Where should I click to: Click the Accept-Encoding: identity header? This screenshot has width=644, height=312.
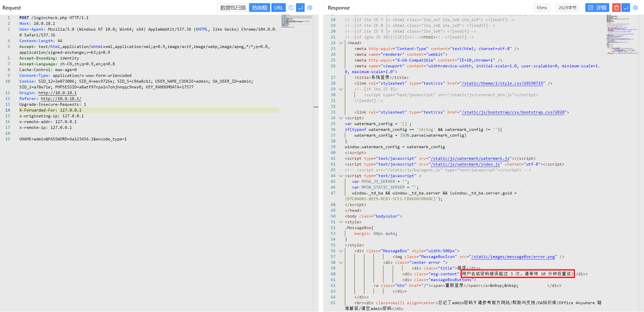pos(49,58)
